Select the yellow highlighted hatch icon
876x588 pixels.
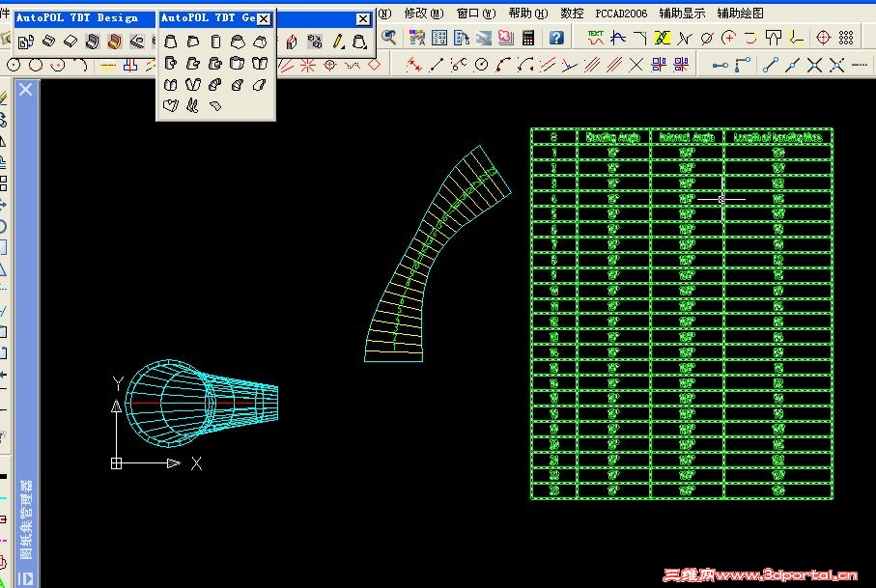pyautogui.click(x=662, y=38)
